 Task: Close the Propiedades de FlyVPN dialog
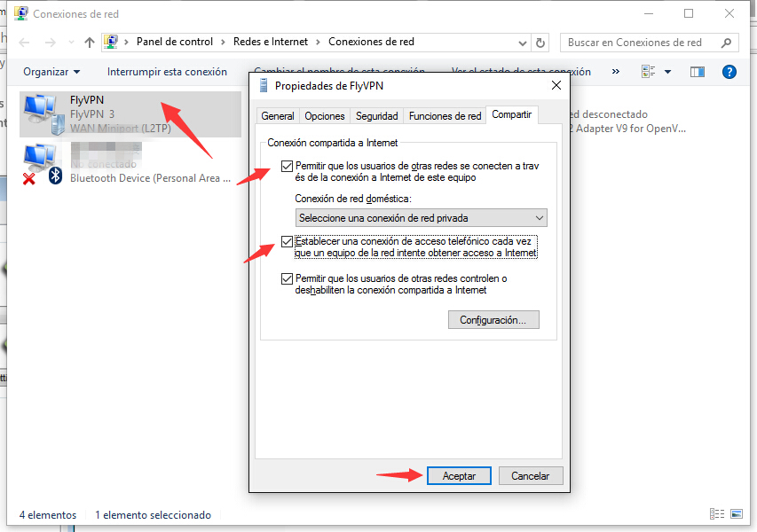point(556,85)
